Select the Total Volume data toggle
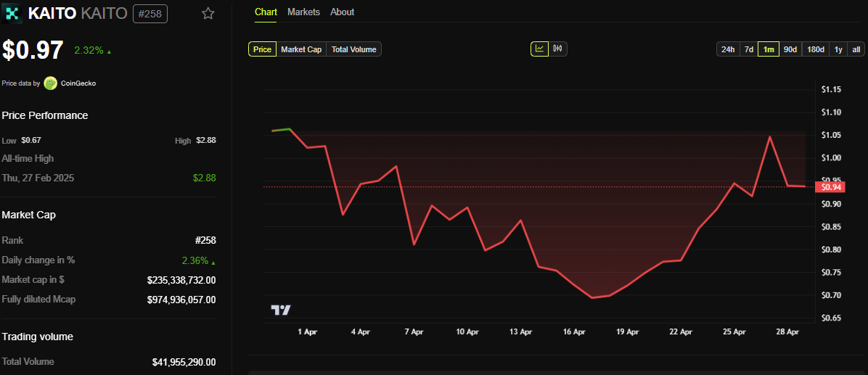This screenshot has height=375, width=868. (353, 49)
